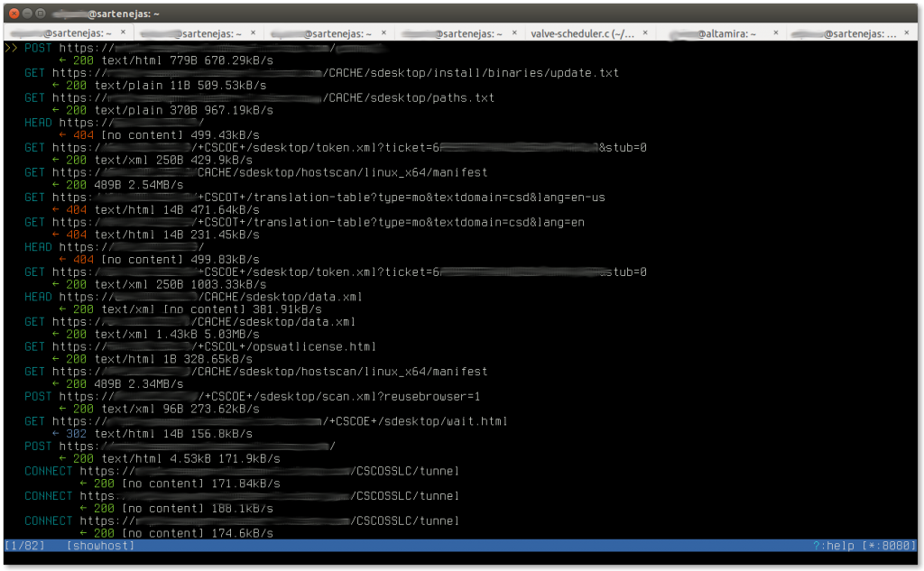Screen dimensions: 924x571
Task: Close the valve-scheduler.c terminal tab
Action: [648, 33]
